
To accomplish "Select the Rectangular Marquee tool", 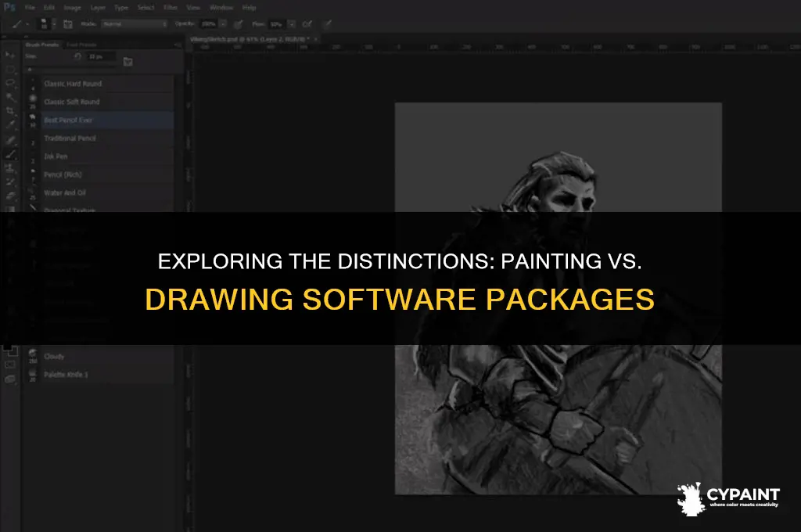I will pos(9,69).
